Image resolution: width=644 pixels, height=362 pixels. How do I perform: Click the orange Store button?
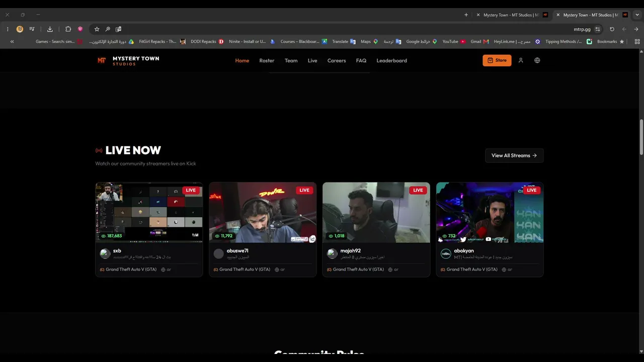(497, 60)
